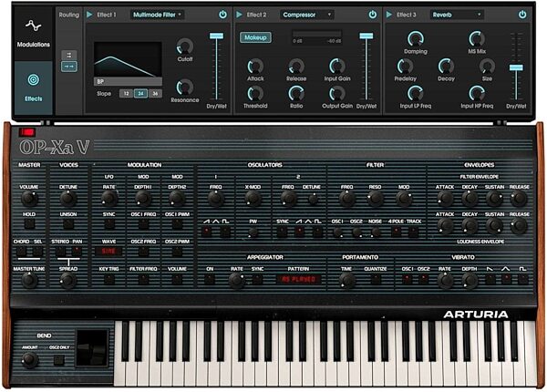Click the Predelay knob

tap(405, 67)
